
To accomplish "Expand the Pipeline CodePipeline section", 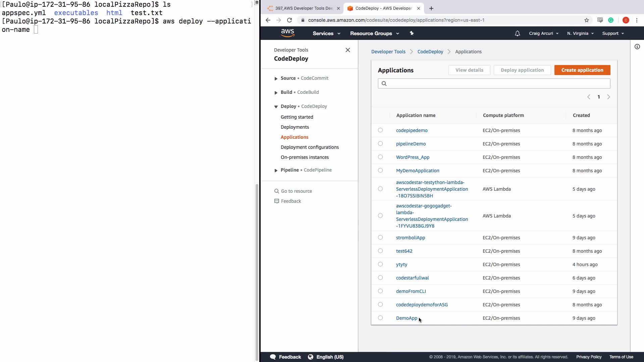I will coord(276,170).
